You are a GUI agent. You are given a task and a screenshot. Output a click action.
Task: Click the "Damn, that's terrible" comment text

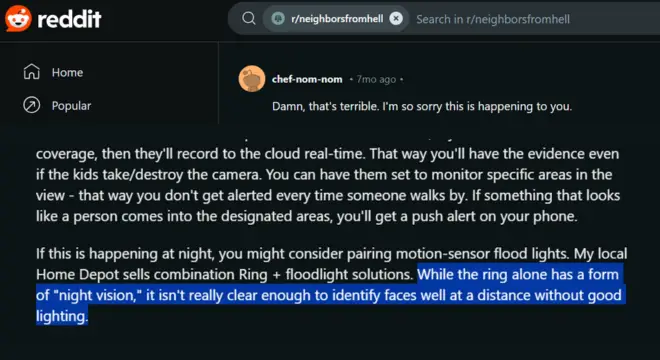coord(422,106)
